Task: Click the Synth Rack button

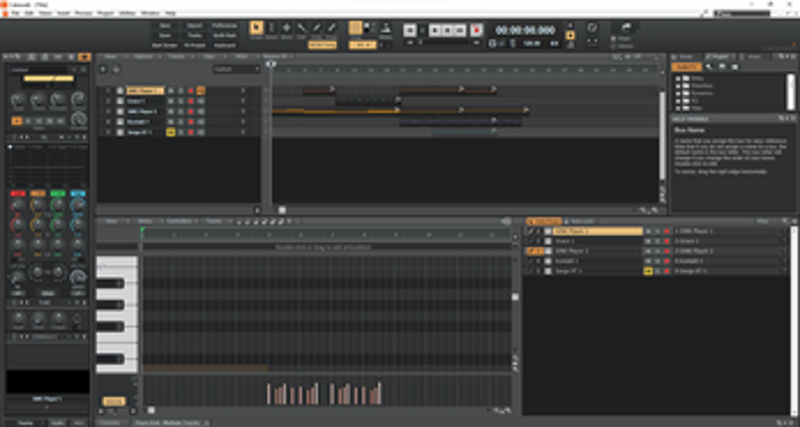Action: pyautogui.click(x=224, y=35)
